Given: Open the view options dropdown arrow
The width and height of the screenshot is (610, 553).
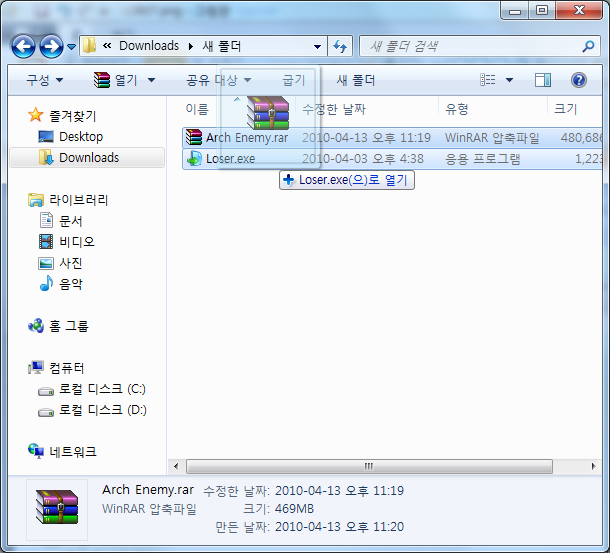Looking at the screenshot, I should pyautogui.click(x=509, y=80).
